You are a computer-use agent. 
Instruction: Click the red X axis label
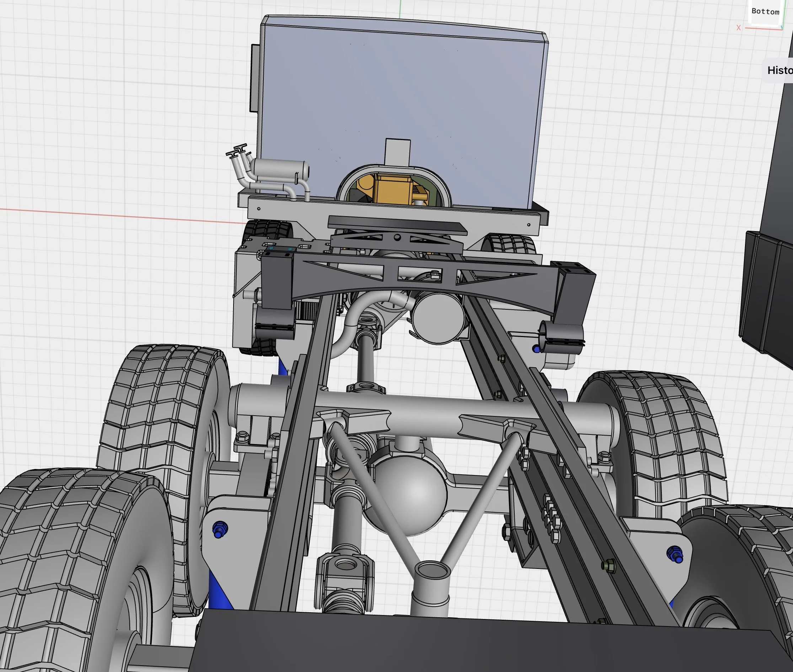739,28
